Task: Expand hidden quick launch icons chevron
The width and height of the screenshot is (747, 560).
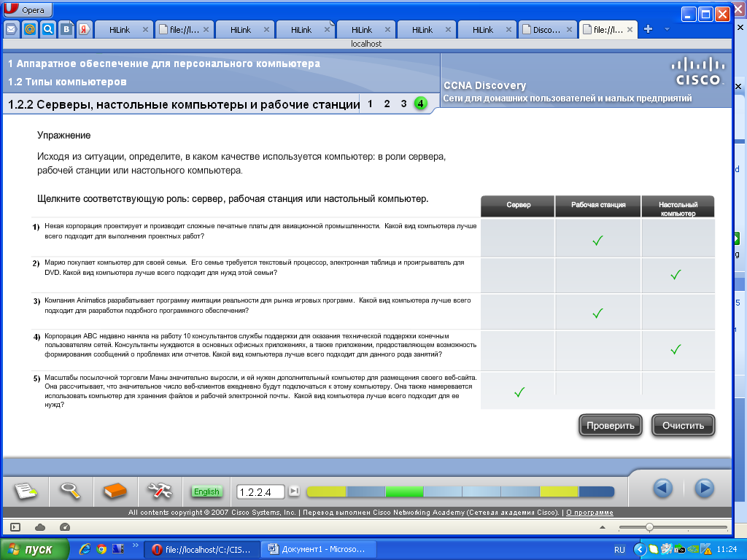Action: 135,545
